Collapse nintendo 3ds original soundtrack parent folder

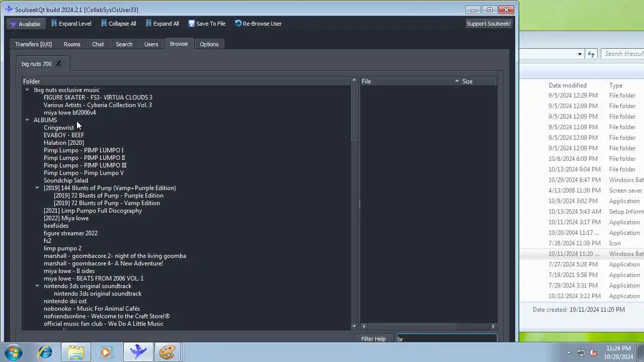click(x=37, y=286)
